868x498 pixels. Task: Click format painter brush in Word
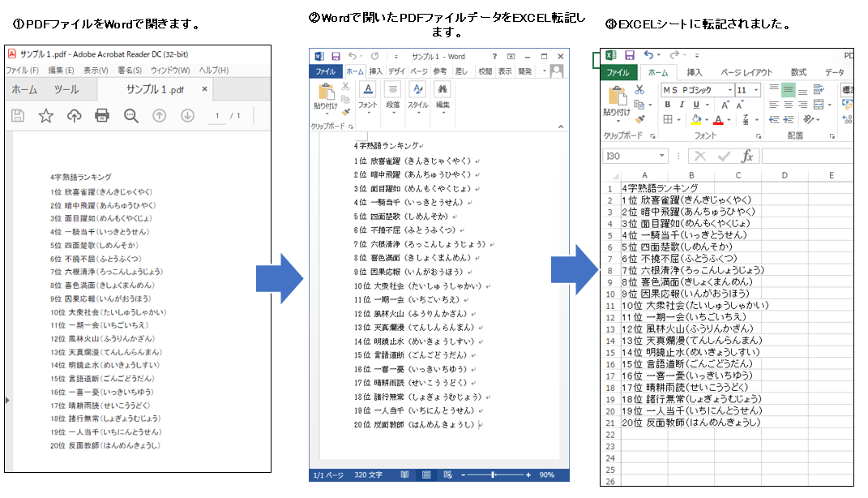click(346, 113)
